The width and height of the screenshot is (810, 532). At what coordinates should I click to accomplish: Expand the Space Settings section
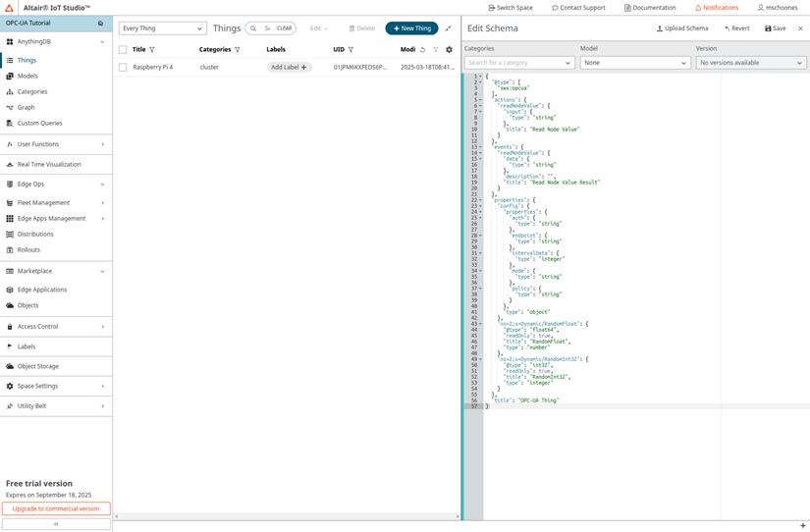click(x=103, y=387)
